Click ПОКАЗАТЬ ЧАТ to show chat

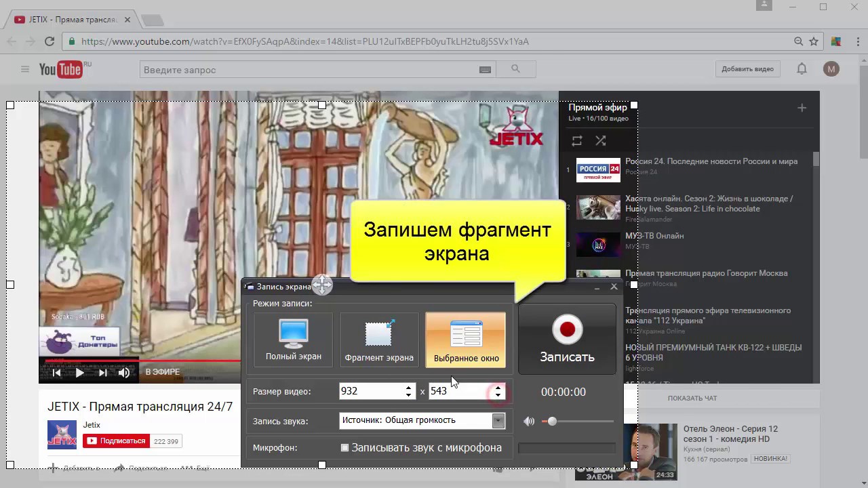click(692, 398)
